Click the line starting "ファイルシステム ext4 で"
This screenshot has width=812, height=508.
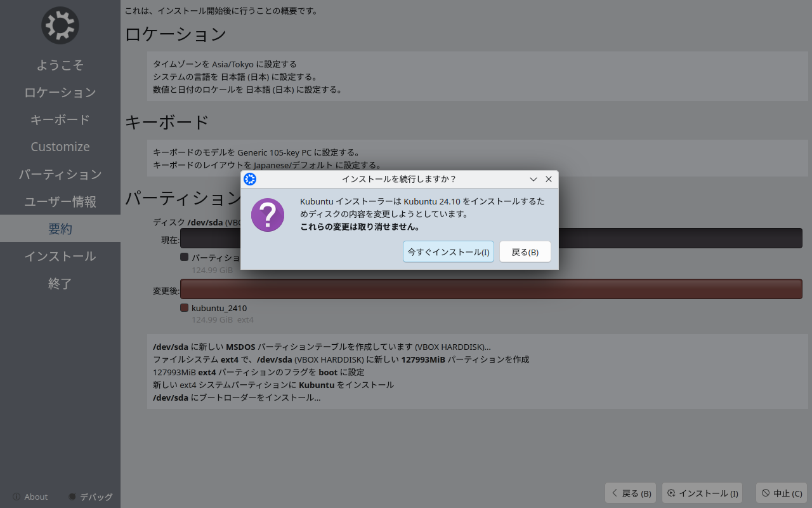pos(341,359)
